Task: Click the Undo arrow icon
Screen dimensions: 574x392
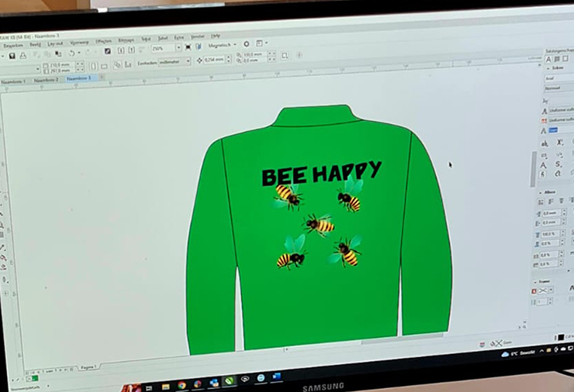Action: pos(71,53)
